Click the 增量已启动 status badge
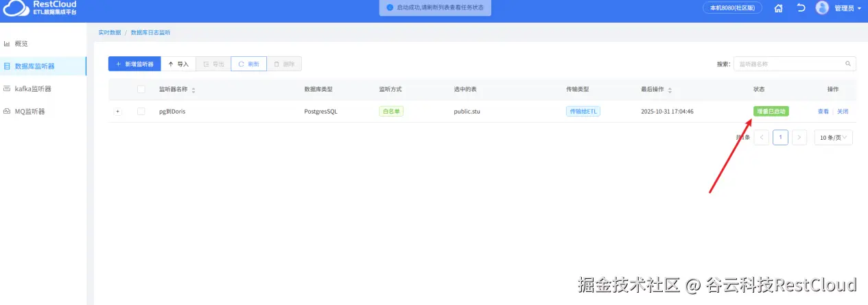This screenshot has width=868, height=305. click(771, 111)
